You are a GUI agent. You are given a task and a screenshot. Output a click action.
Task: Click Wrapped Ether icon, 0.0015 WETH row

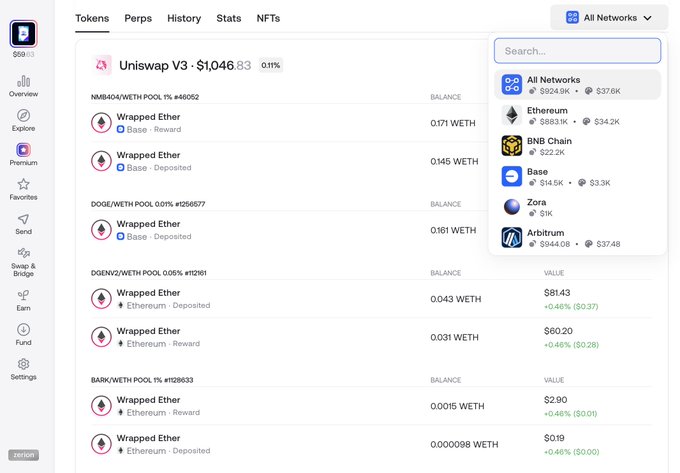101,406
